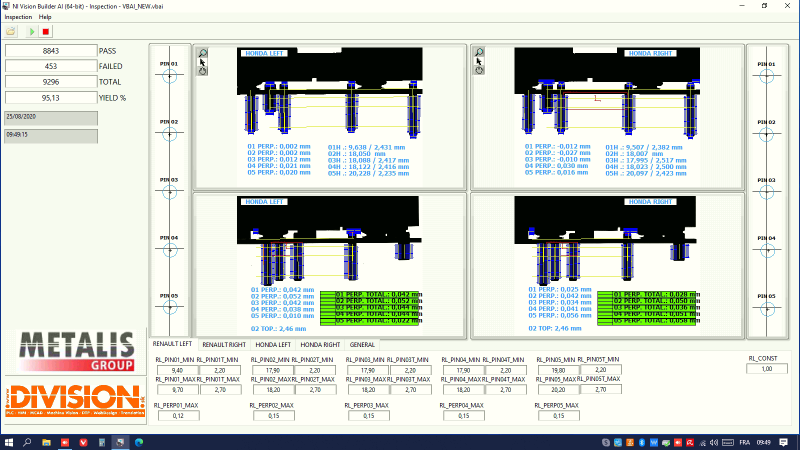Select pointer tool in top-left image viewer
The width and height of the screenshot is (800, 450).
click(x=202, y=61)
